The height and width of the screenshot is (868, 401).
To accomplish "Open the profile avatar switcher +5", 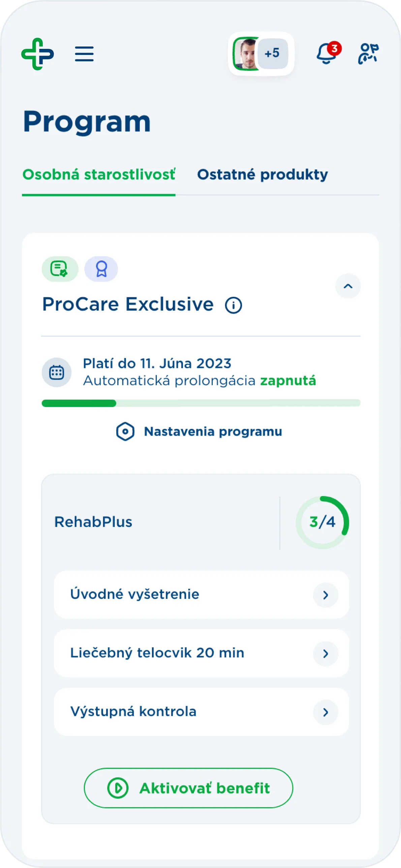I will coord(261,54).
